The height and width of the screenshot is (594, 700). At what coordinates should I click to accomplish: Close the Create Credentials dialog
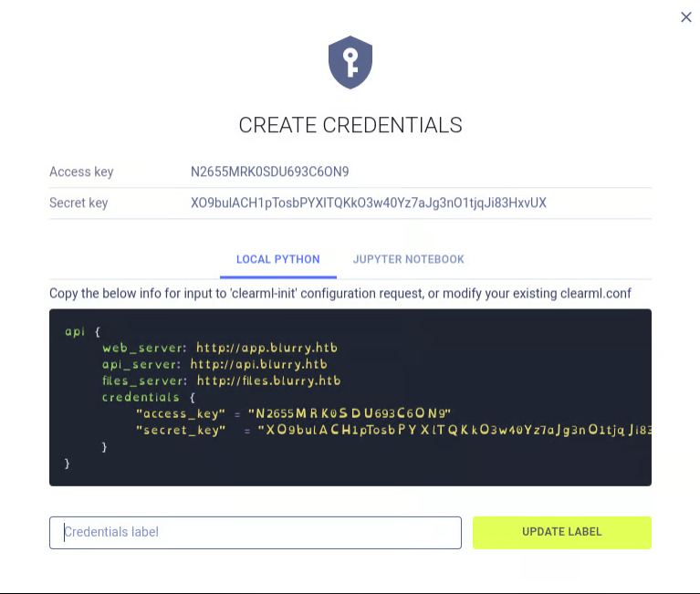pos(686,17)
